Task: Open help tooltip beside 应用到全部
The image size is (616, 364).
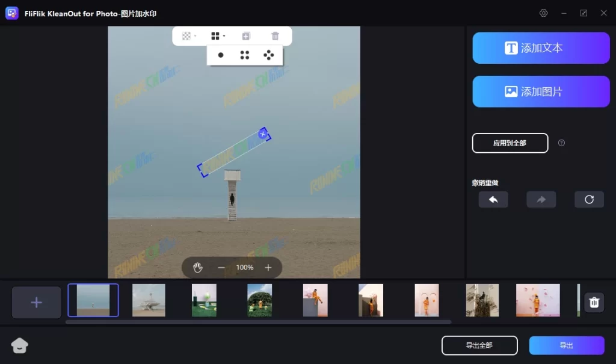Action: (561, 143)
